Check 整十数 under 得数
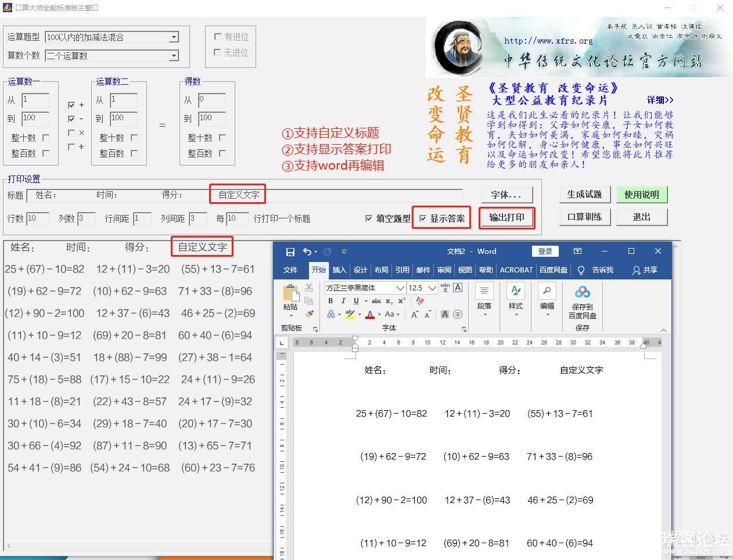733x560 pixels. click(x=222, y=138)
